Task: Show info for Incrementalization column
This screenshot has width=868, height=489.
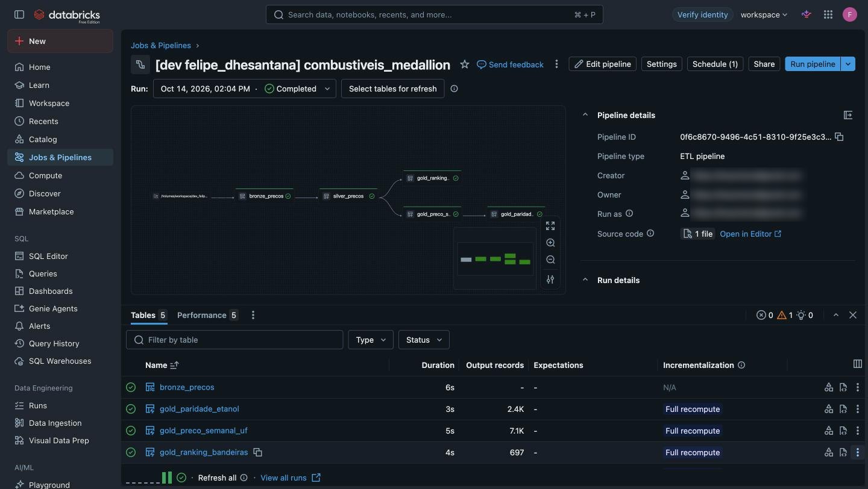Action: coord(741,365)
